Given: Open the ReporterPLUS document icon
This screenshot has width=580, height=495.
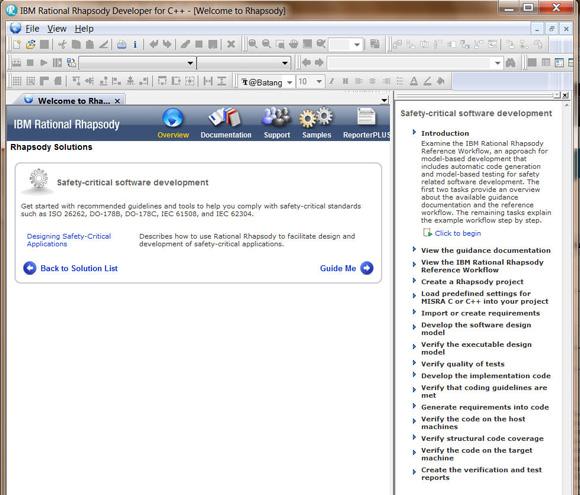Looking at the screenshot, I should point(366,117).
